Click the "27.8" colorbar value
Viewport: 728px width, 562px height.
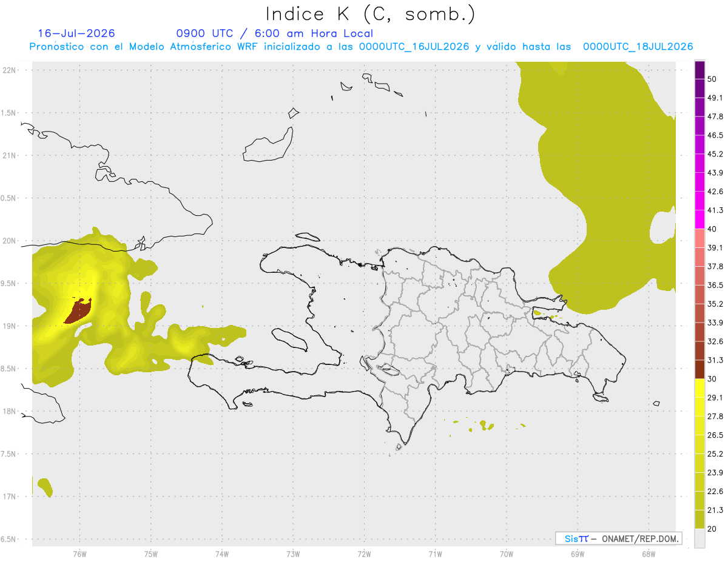(x=716, y=416)
